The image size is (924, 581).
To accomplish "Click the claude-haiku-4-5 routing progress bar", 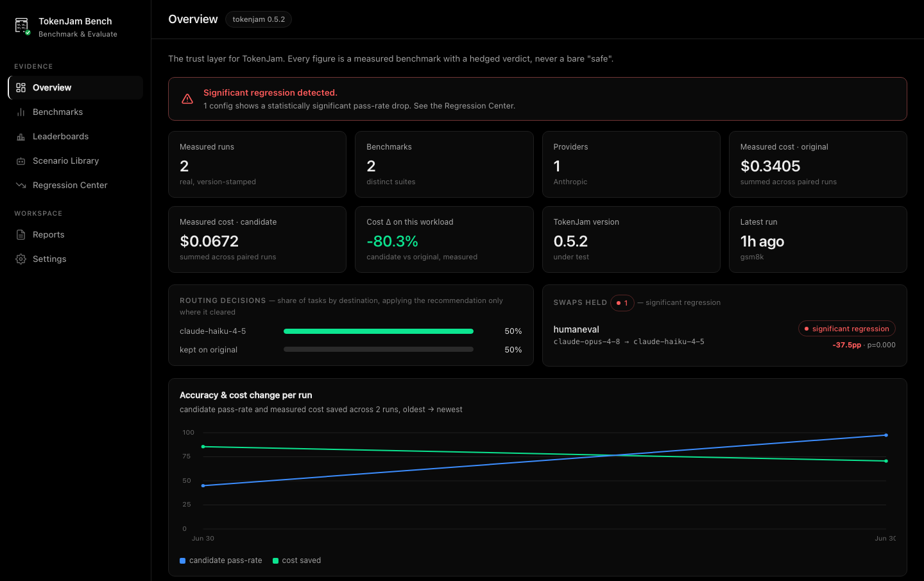I will click(379, 331).
